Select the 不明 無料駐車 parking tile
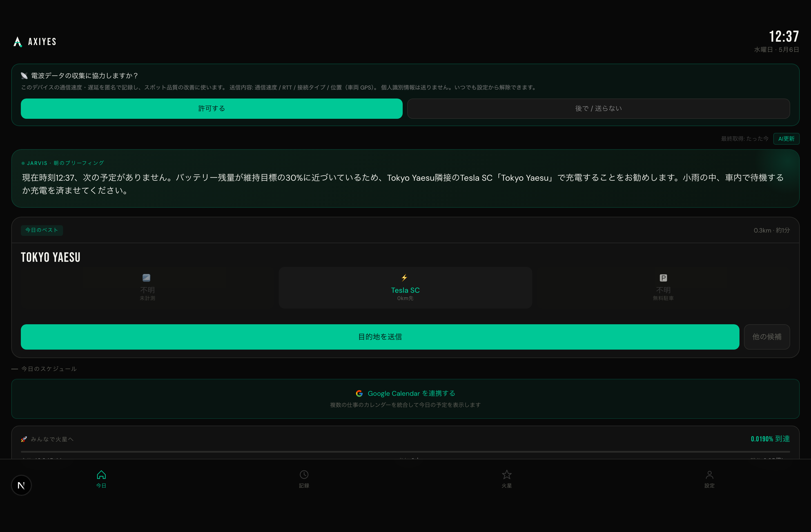This screenshot has width=811, height=532. (663, 288)
